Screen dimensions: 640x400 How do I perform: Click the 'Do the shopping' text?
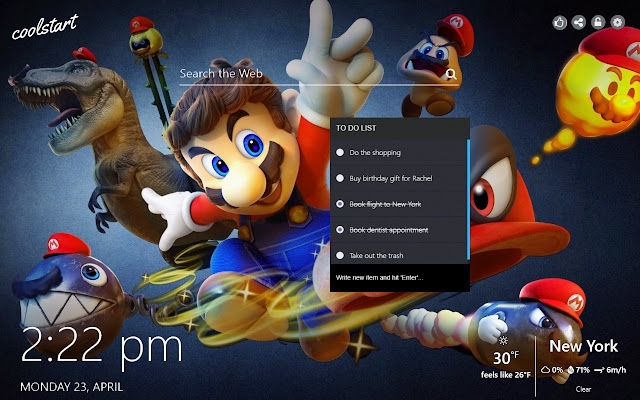click(375, 153)
